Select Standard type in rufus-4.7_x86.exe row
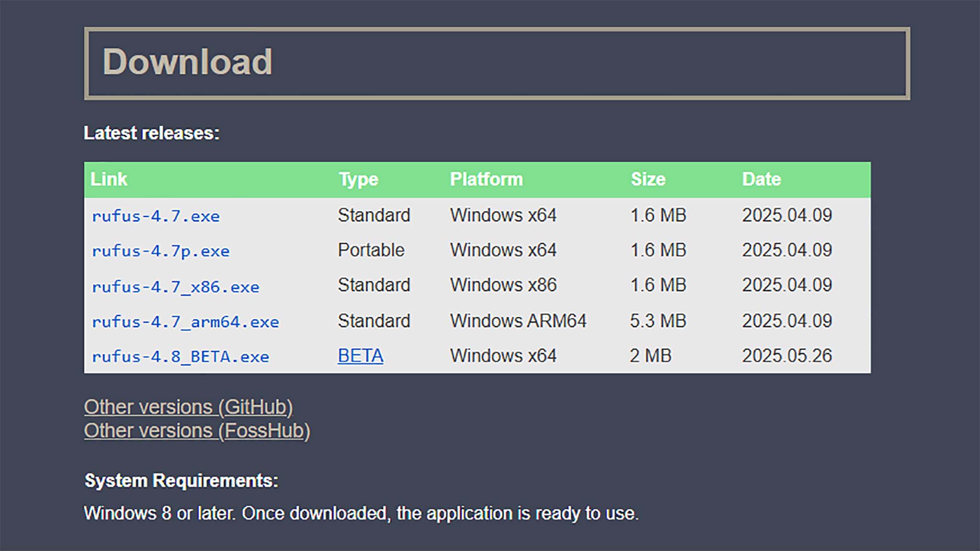 pyautogui.click(x=374, y=285)
